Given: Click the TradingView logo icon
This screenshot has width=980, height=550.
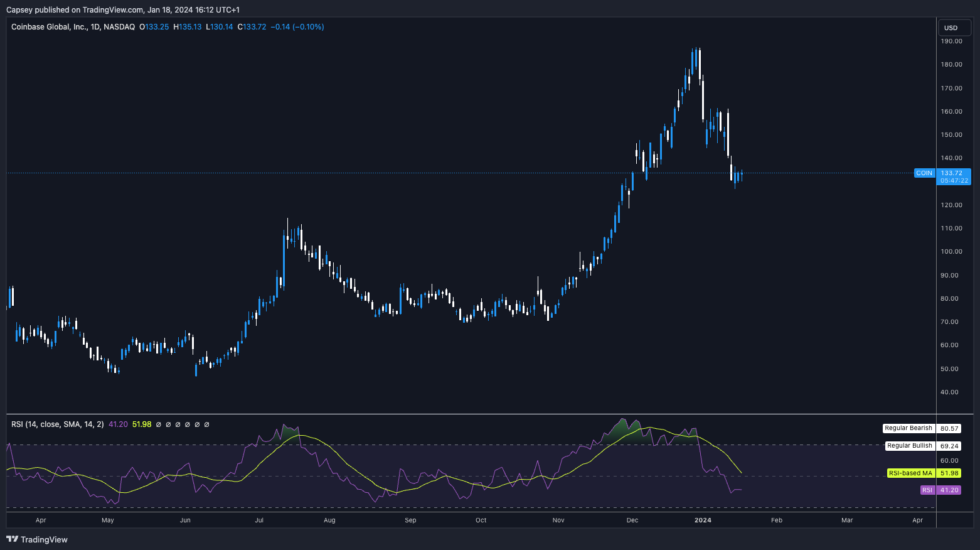Looking at the screenshot, I should pos(12,539).
